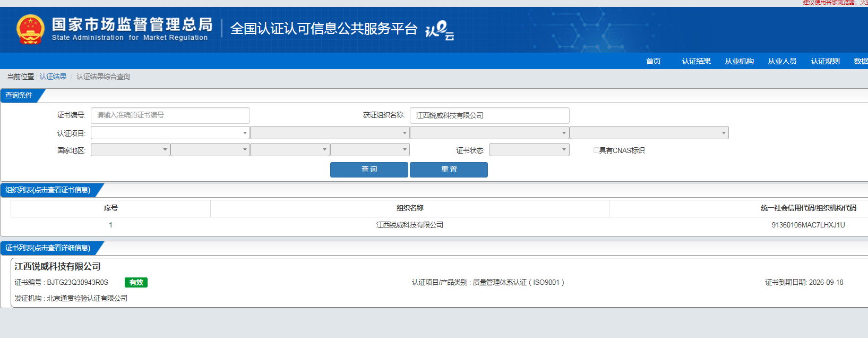Click the 序号 column header
This screenshot has height=338, width=868.
pos(111,208)
